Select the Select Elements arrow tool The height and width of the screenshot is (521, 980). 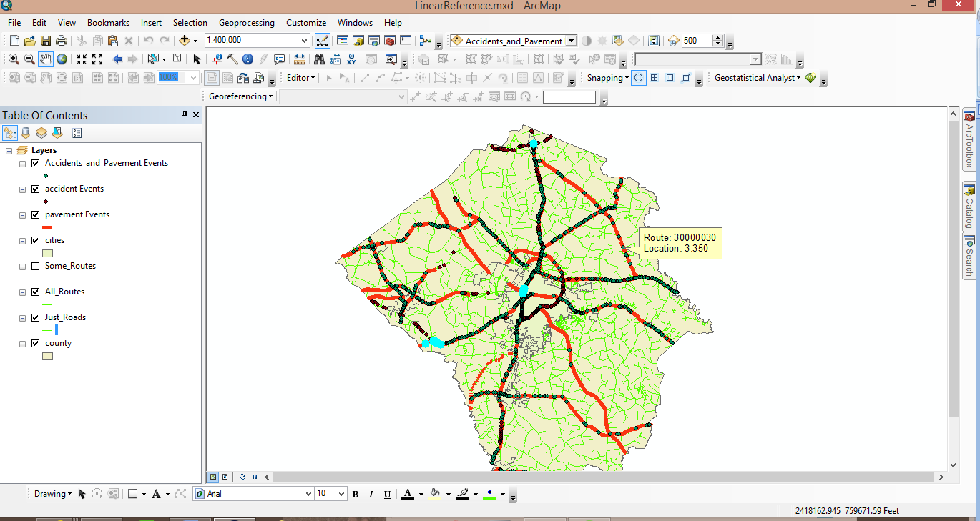197,59
